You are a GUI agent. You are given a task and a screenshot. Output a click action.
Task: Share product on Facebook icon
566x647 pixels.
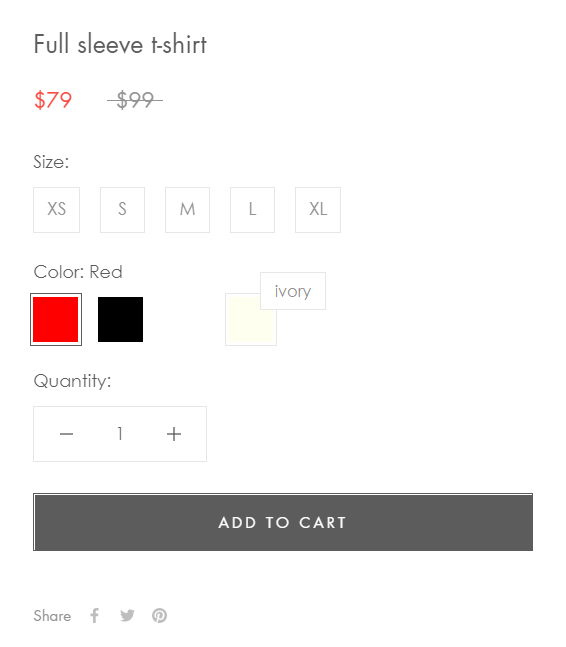coord(94,615)
